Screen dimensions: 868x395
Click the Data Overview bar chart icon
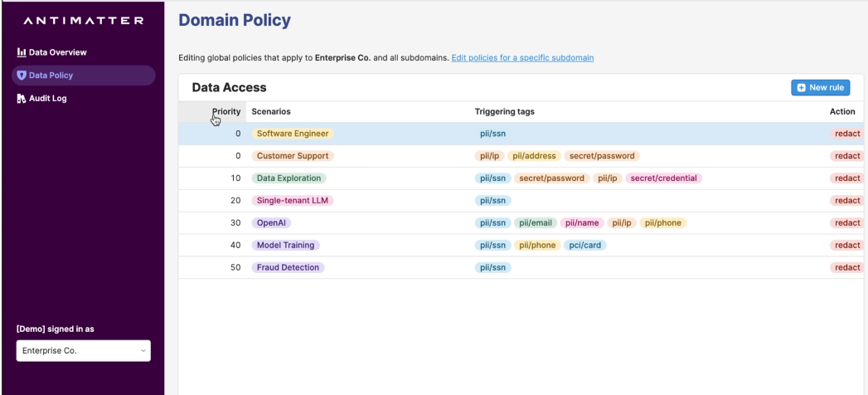click(21, 53)
